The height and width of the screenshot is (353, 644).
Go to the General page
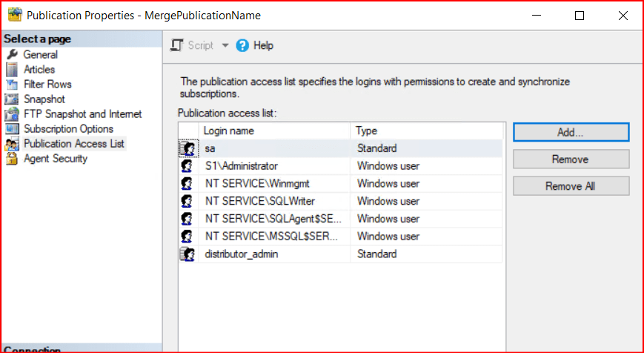[40, 55]
